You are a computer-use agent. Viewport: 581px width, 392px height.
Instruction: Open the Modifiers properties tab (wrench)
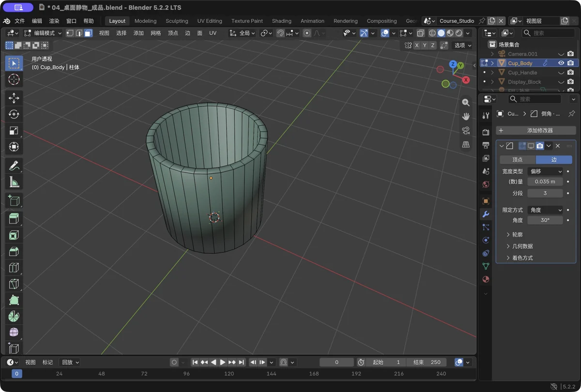486,214
